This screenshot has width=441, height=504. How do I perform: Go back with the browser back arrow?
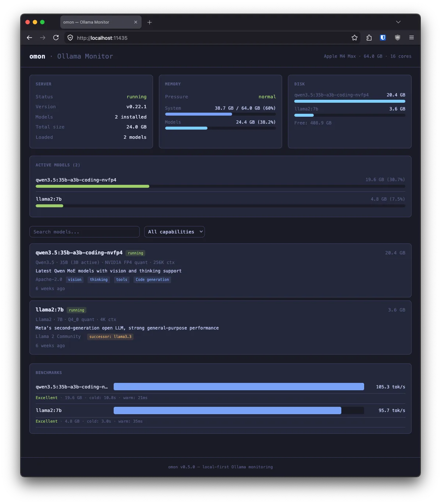click(x=29, y=38)
